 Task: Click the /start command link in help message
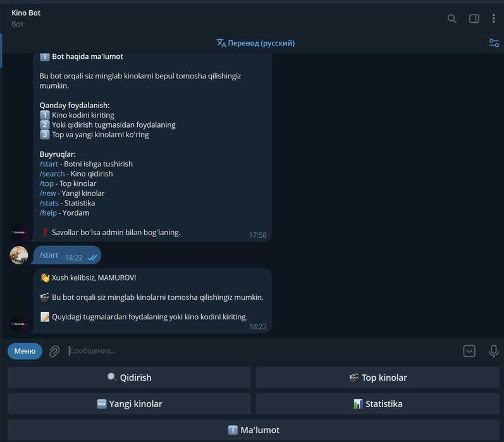(x=49, y=164)
